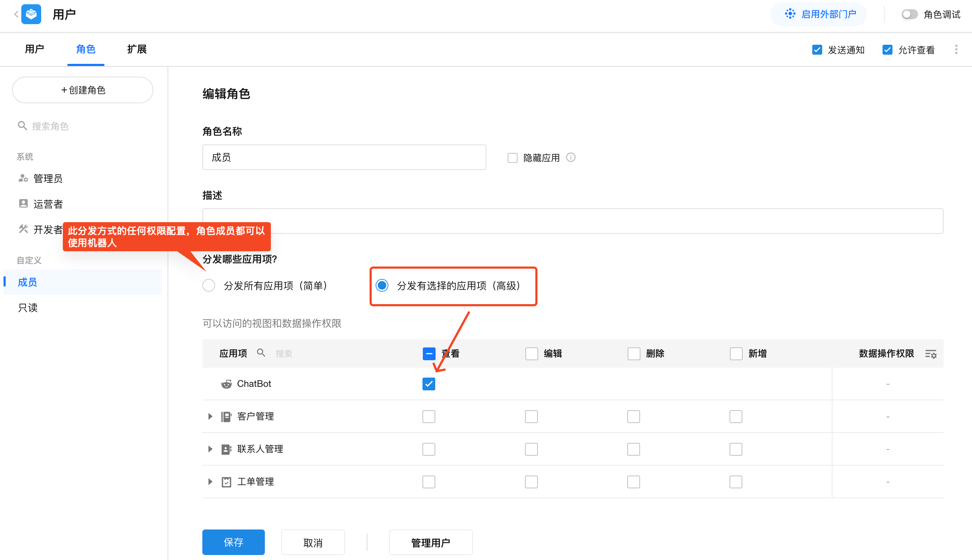The image size is (972, 560).
Task: Click the ChatBot robot icon
Action: (226, 384)
